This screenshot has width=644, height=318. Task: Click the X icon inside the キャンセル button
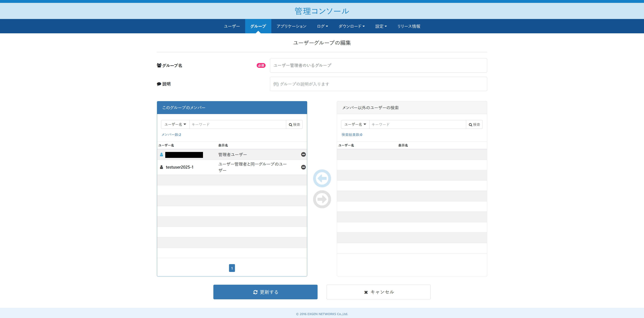point(366,292)
